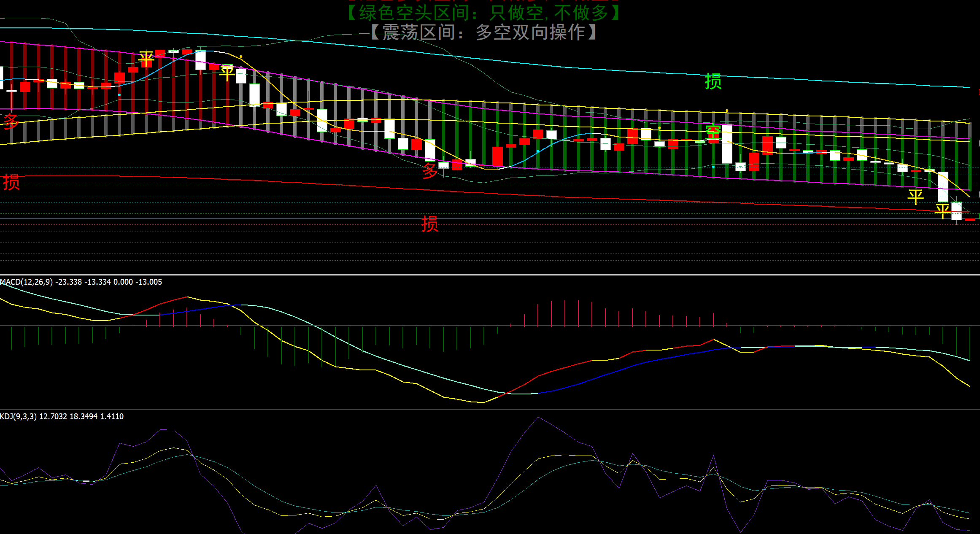Click the MACD(12,26,9) indicator label
The height and width of the screenshot is (534, 980).
point(26,282)
